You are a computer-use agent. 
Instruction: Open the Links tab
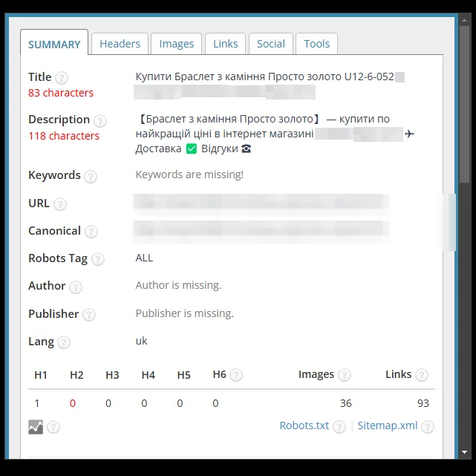(x=225, y=44)
